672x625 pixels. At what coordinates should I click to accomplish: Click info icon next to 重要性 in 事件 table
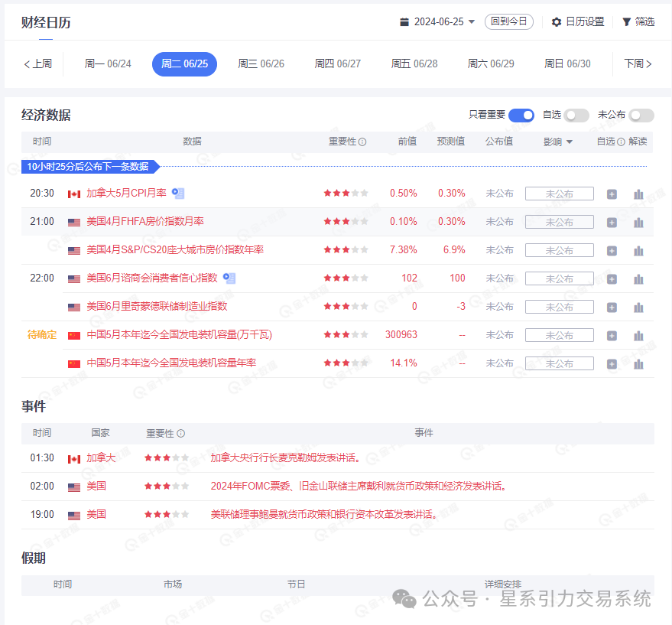click(181, 434)
